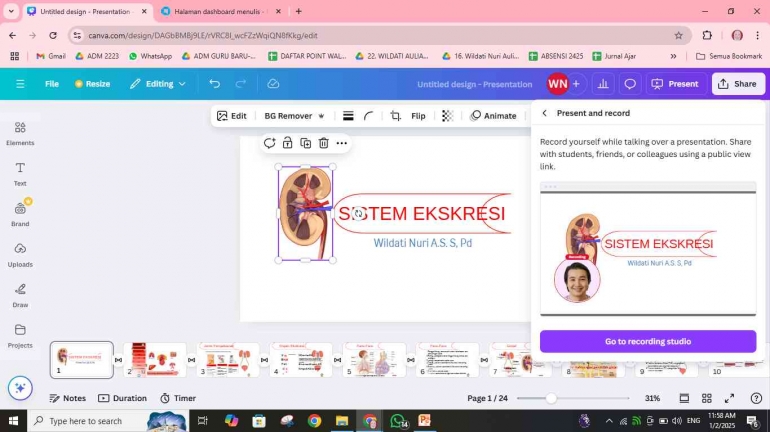Screen dimensions: 770x432
Task: Add transition between pages 1 and 2
Action: (x=118, y=360)
